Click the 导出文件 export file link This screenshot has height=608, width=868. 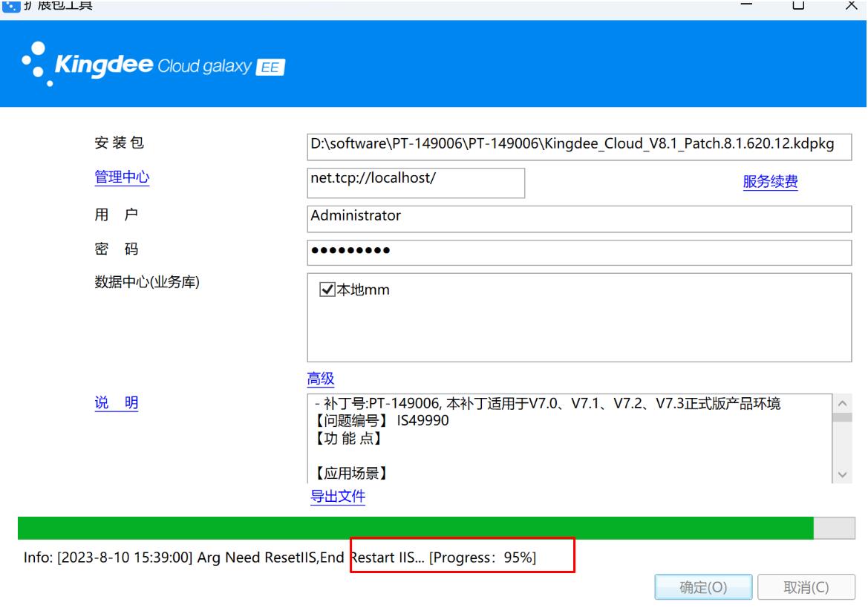coord(338,496)
